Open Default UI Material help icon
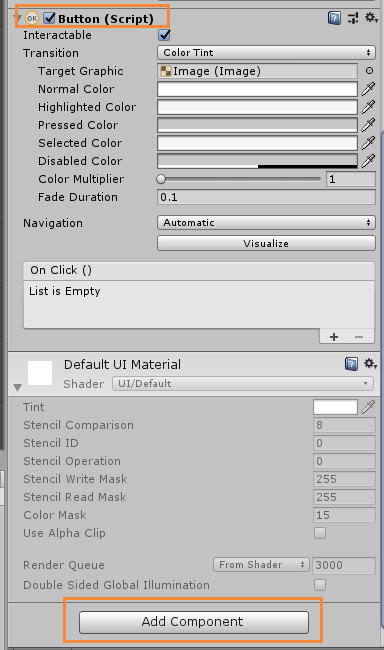Viewport: 384px width, 650px height. (351, 364)
